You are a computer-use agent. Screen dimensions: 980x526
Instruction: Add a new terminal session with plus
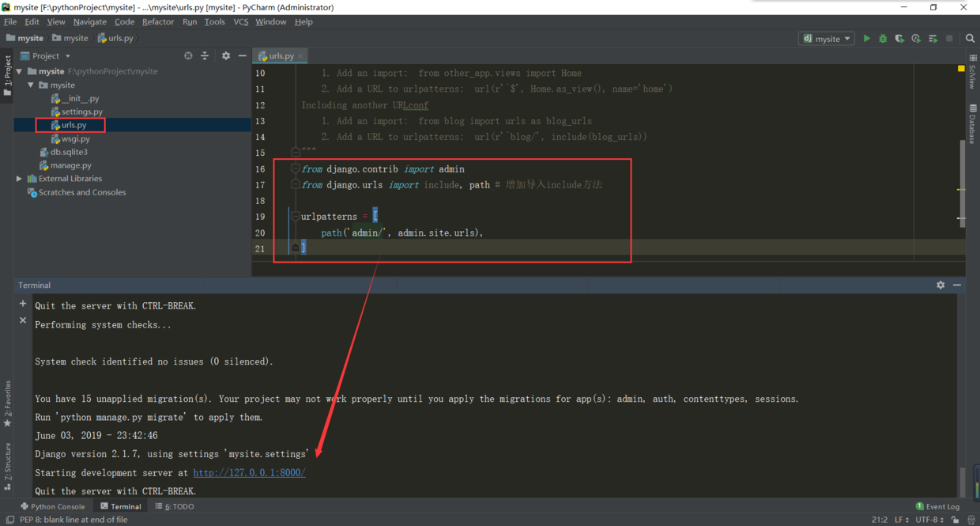(x=23, y=304)
